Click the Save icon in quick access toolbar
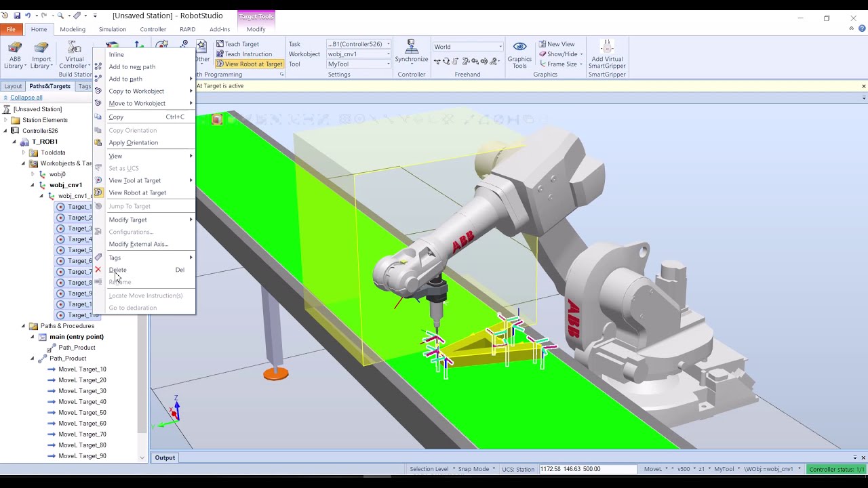868x488 pixels. pos(17,16)
